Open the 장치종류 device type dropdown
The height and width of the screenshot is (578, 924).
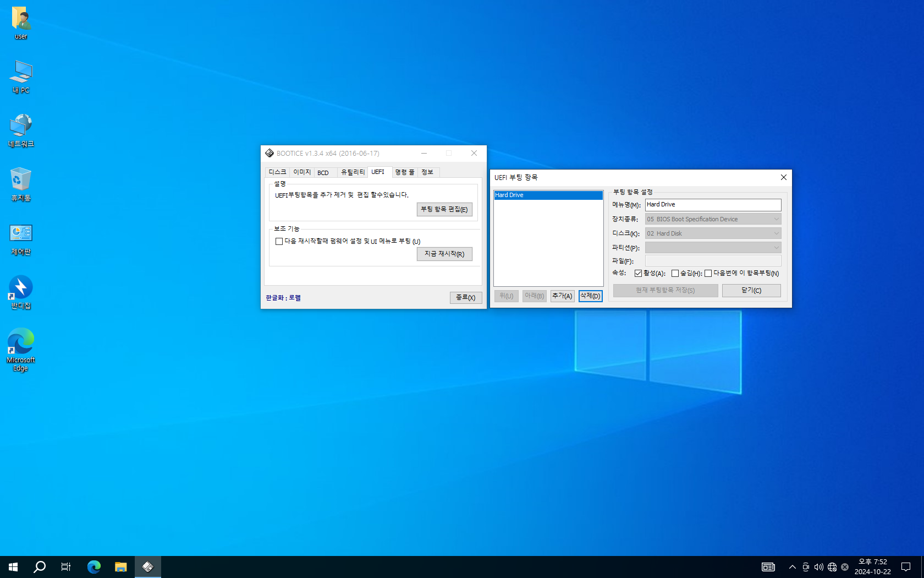pos(713,219)
